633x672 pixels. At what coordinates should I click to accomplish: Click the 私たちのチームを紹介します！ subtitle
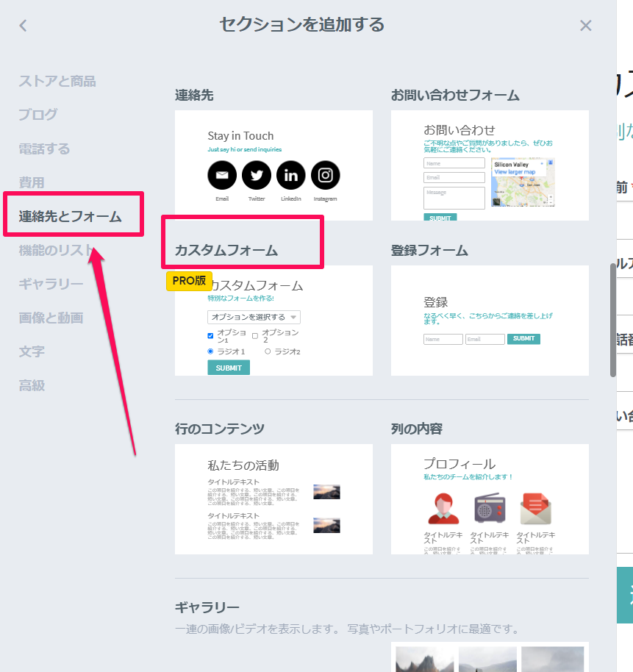point(468,477)
